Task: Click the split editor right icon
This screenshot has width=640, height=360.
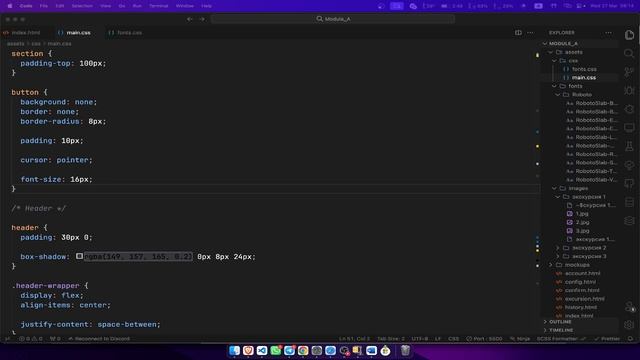Action: click(x=518, y=33)
